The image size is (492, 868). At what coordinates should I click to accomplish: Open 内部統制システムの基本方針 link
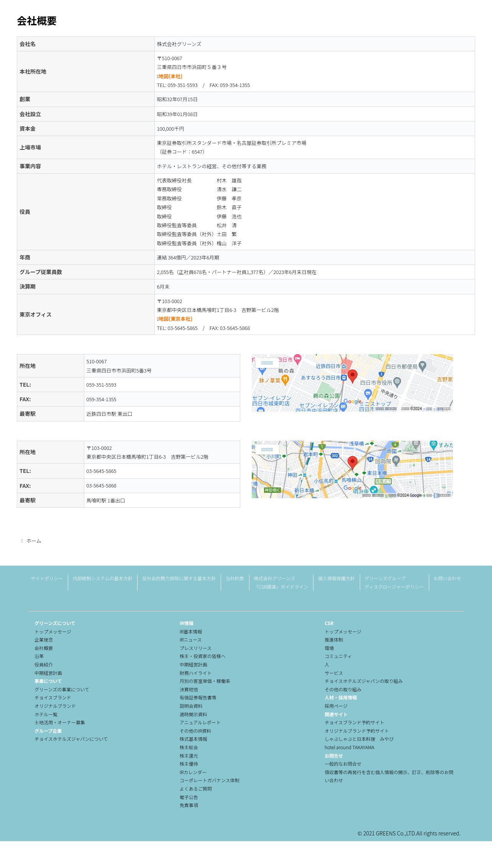coord(103,578)
